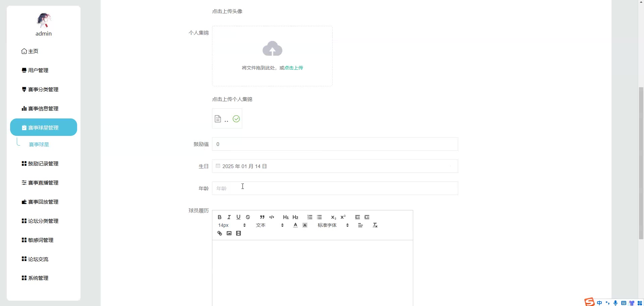
Task: Pick the editor text color
Action: tap(295, 225)
